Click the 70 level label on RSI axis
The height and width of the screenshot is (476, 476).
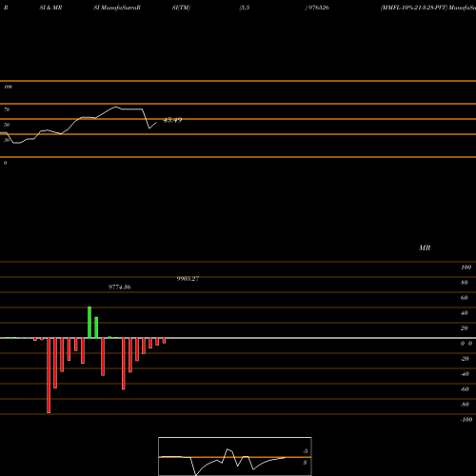click(x=7, y=109)
